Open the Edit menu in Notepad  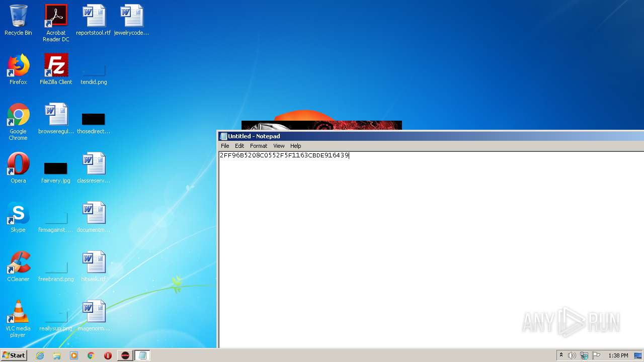pyautogui.click(x=239, y=146)
